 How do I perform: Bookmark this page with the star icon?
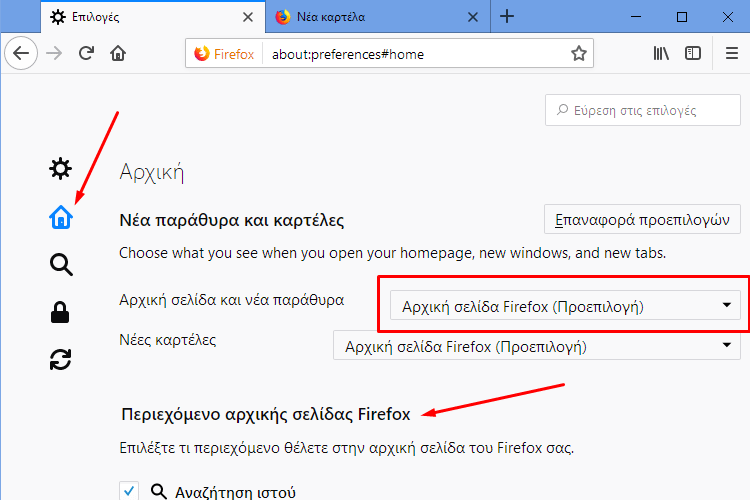[x=579, y=53]
